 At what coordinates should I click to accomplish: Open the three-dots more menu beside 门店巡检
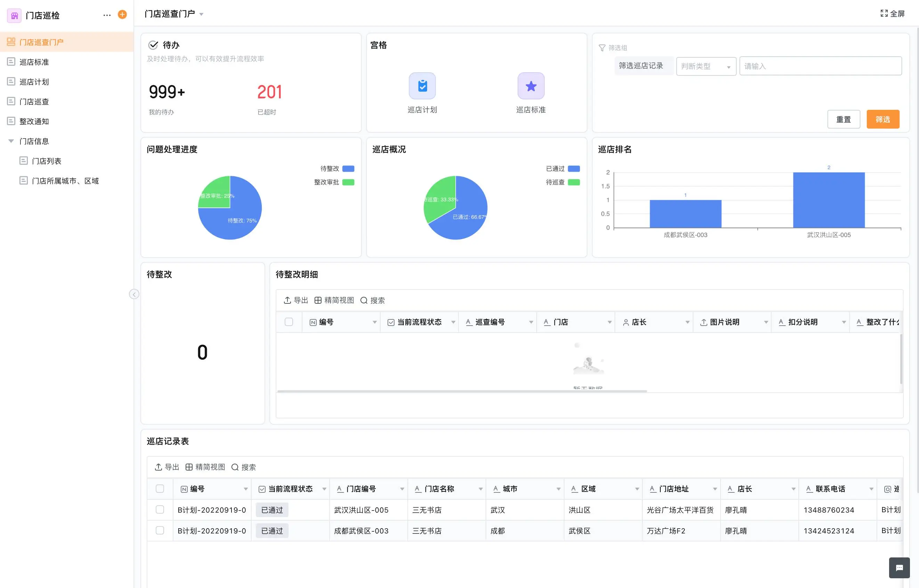(107, 15)
